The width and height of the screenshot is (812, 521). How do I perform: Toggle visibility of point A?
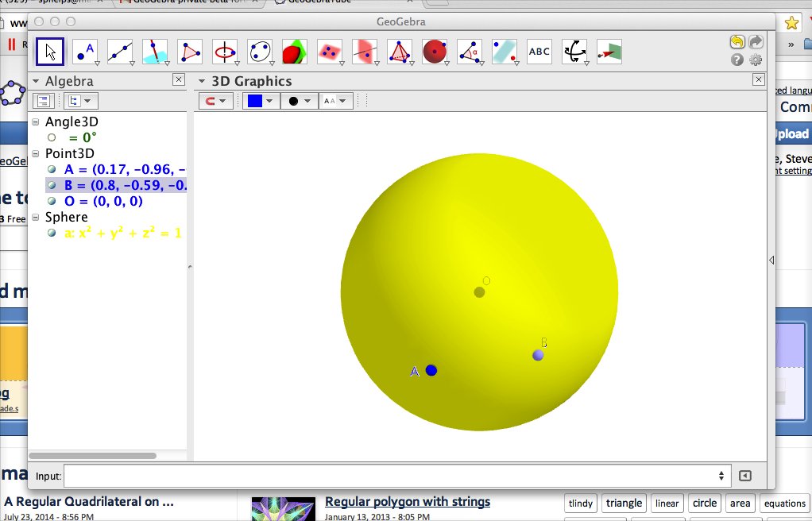coord(52,169)
